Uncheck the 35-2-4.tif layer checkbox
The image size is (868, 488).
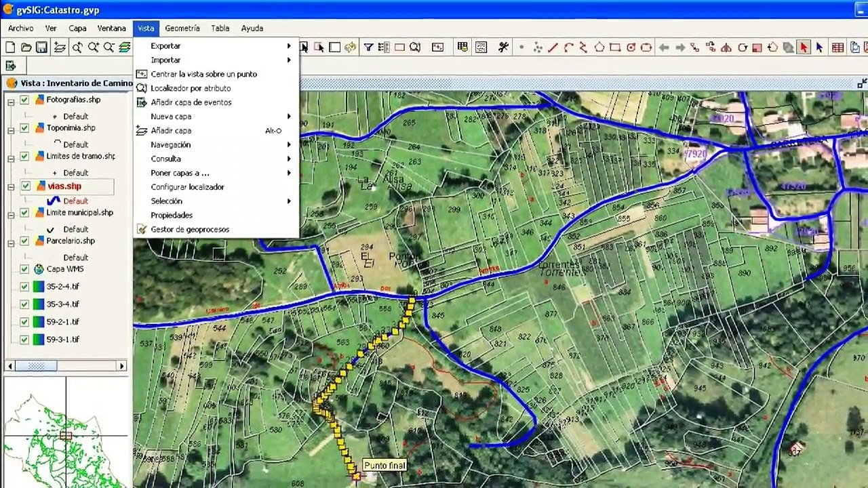click(x=24, y=287)
